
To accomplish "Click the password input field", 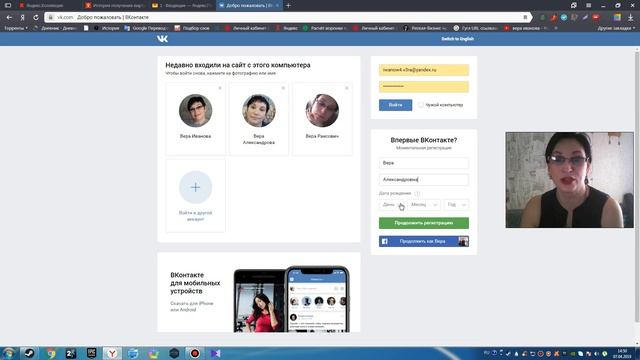I will tap(424, 87).
